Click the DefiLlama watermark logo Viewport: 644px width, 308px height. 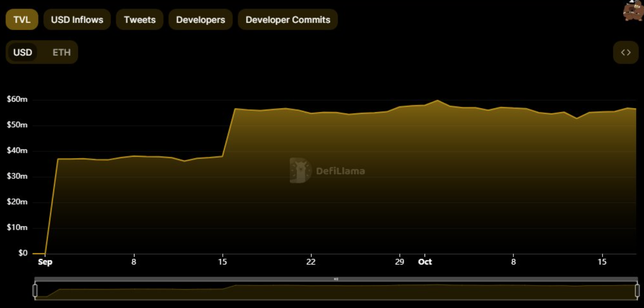tap(327, 171)
